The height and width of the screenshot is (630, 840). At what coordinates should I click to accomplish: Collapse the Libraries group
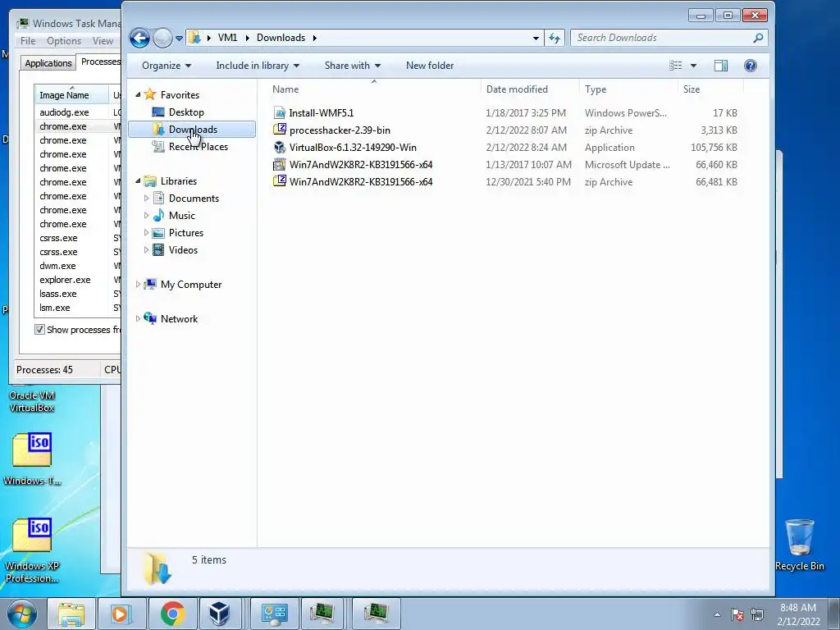click(138, 180)
